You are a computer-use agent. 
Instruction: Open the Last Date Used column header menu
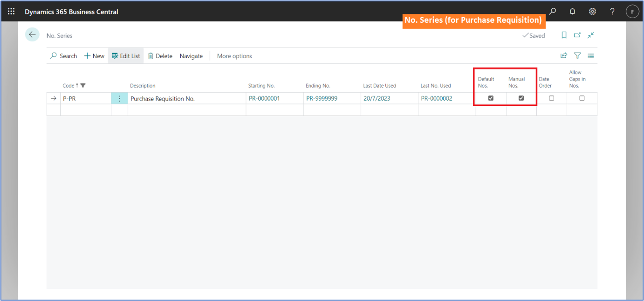click(380, 86)
